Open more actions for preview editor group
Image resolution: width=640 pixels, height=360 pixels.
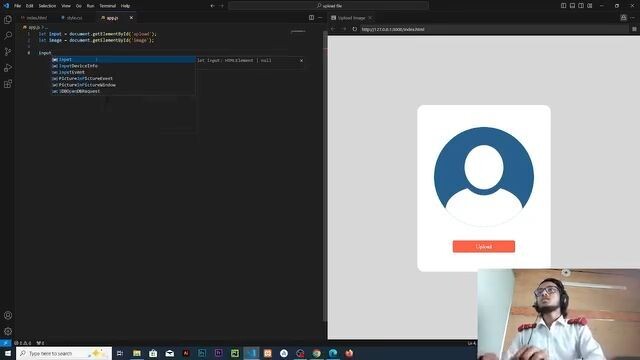[x=633, y=18]
